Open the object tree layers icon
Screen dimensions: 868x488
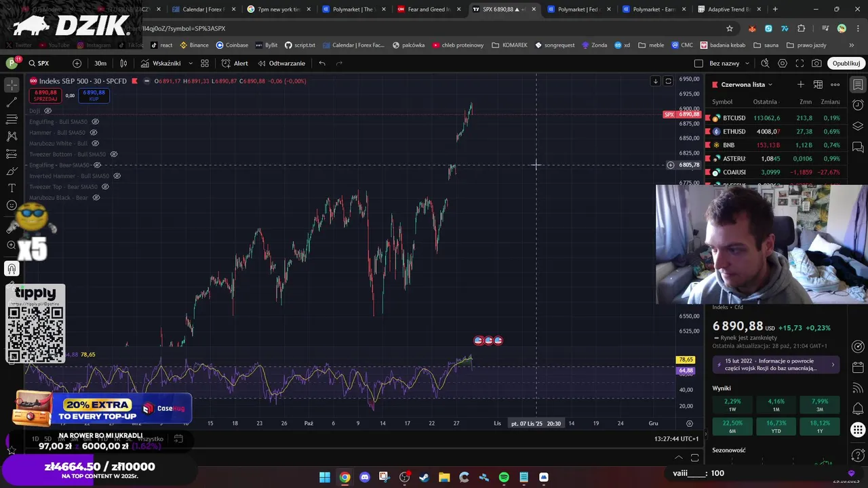pos(858,126)
